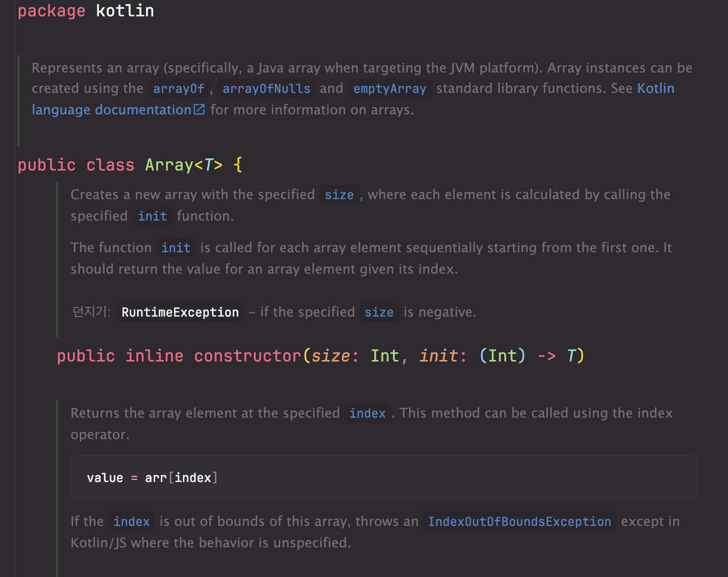Click index link in 'If the index' sentence
Screen dimensions: 728x577
click(x=132, y=522)
